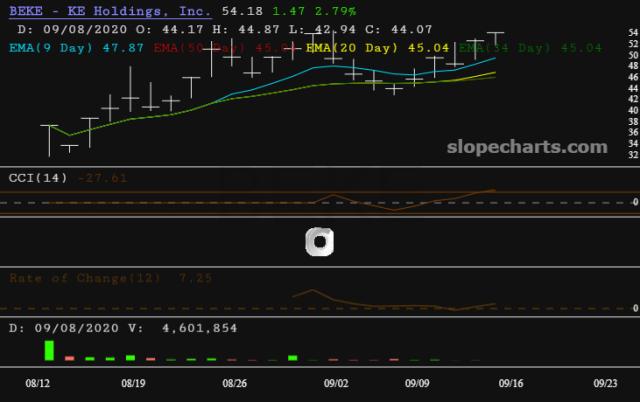640x402 pixels.
Task: Select the 09/16 date axis marker
Action: click(x=511, y=383)
